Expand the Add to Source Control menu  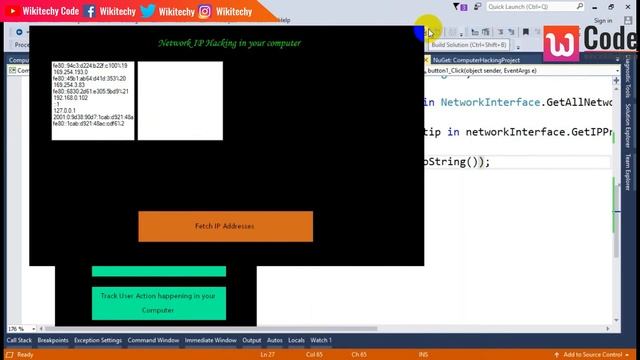(x=627, y=355)
